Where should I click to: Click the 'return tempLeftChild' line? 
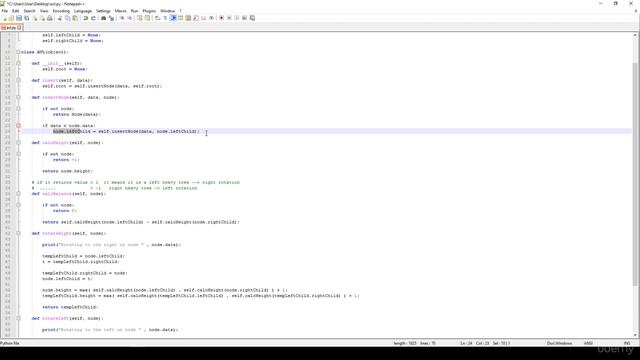[x=70, y=307]
